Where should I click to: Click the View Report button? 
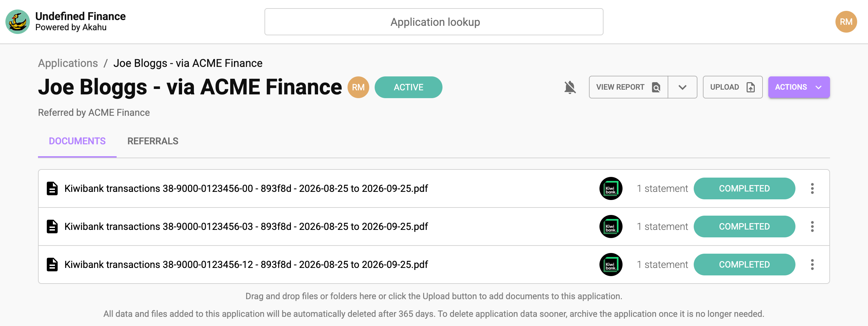coord(628,87)
